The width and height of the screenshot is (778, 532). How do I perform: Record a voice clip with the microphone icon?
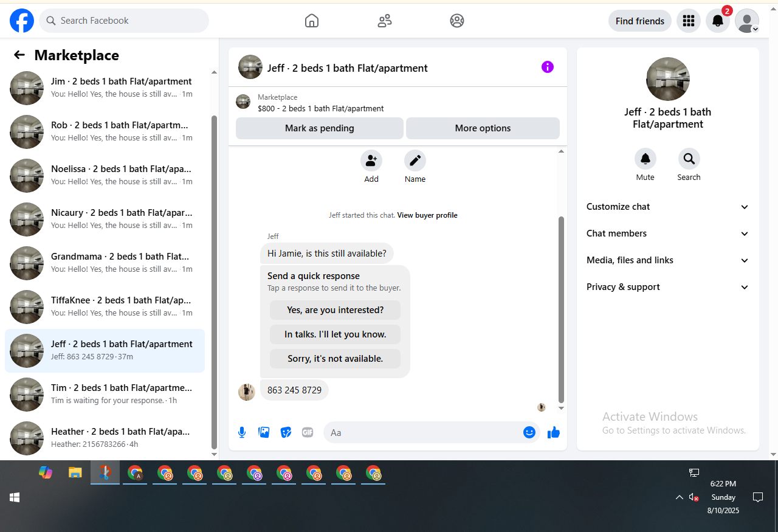tap(242, 432)
